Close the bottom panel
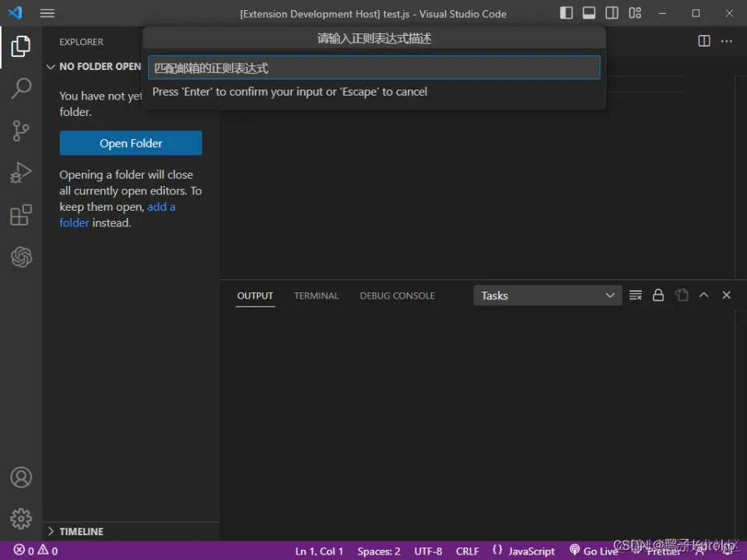This screenshot has height=560, width=747. [x=727, y=296]
